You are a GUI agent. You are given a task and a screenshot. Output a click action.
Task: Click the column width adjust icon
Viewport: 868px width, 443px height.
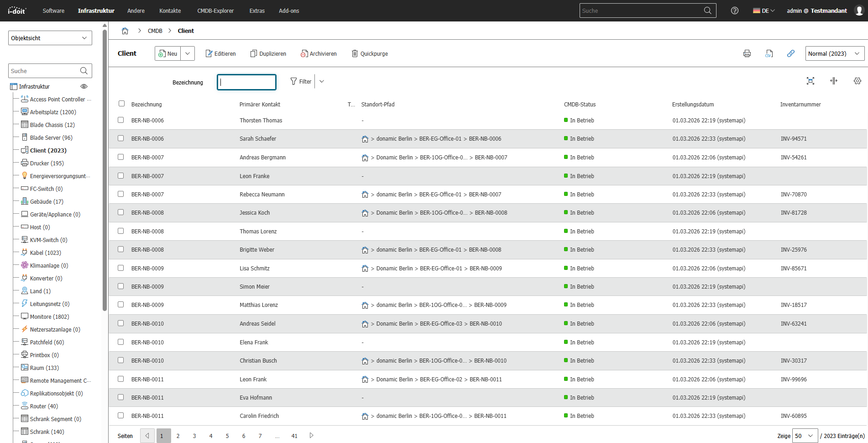pos(833,81)
